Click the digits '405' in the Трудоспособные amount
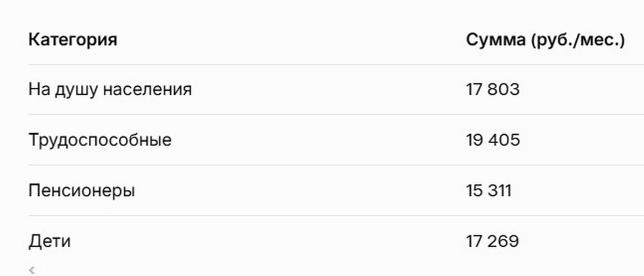Image resolution: width=644 pixels, height=276 pixels. [504, 140]
